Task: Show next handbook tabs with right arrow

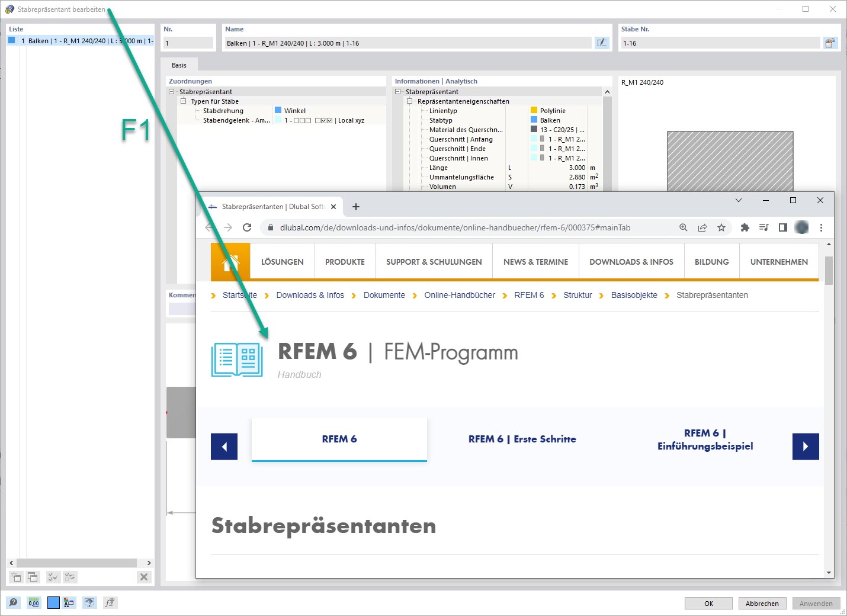Action: point(806,447)
